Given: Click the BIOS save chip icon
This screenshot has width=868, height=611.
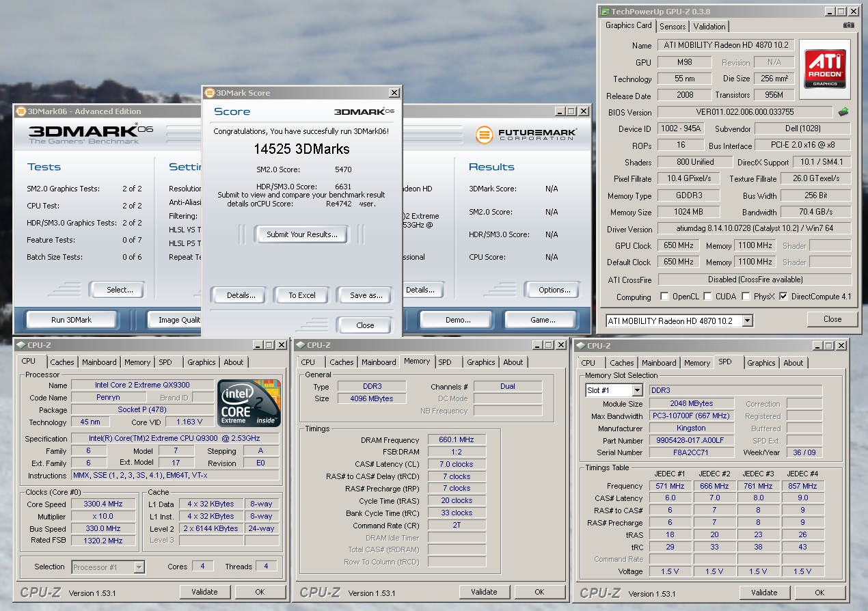Looking at the screenshot, I should point(844,111).
